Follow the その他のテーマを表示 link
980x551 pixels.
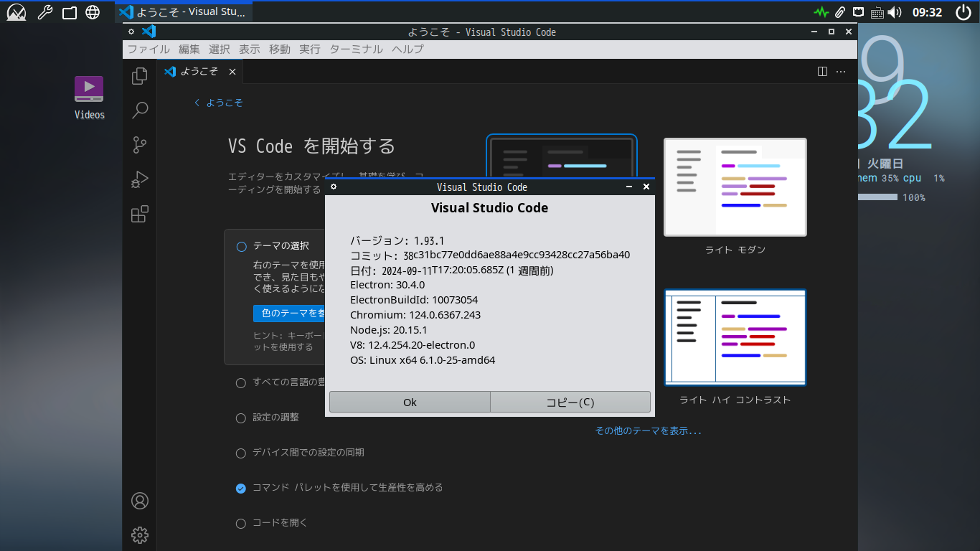pos(649,430)
